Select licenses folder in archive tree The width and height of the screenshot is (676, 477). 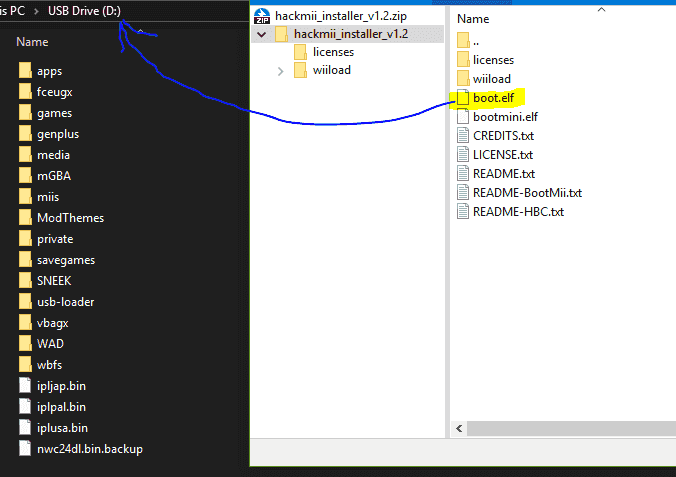point(333,52)
